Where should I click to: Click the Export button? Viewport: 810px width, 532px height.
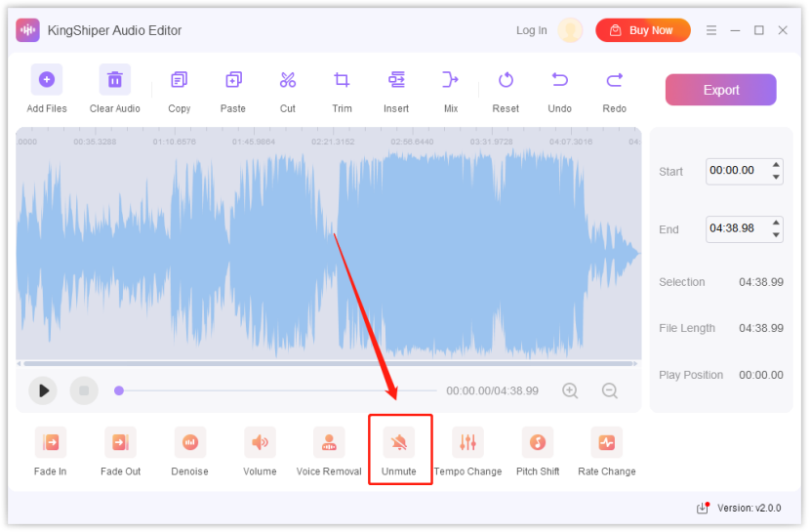(720, 90)
